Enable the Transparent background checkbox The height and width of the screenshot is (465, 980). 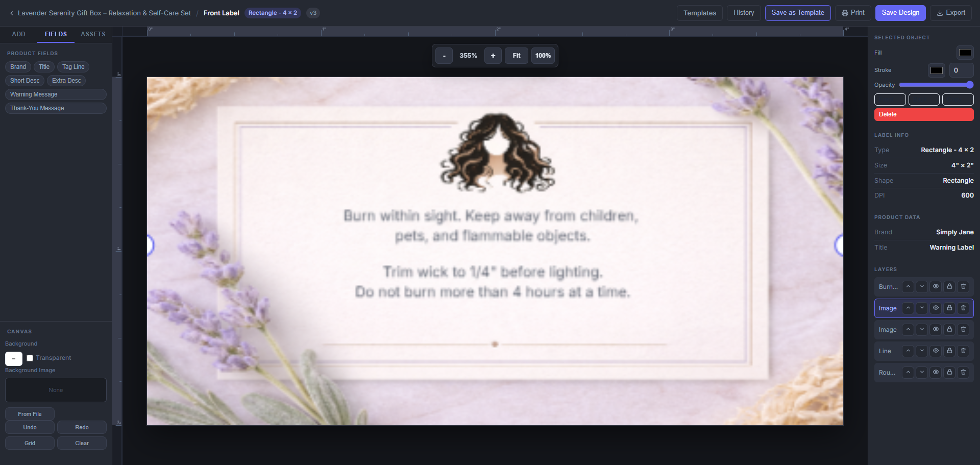[30, 358]
